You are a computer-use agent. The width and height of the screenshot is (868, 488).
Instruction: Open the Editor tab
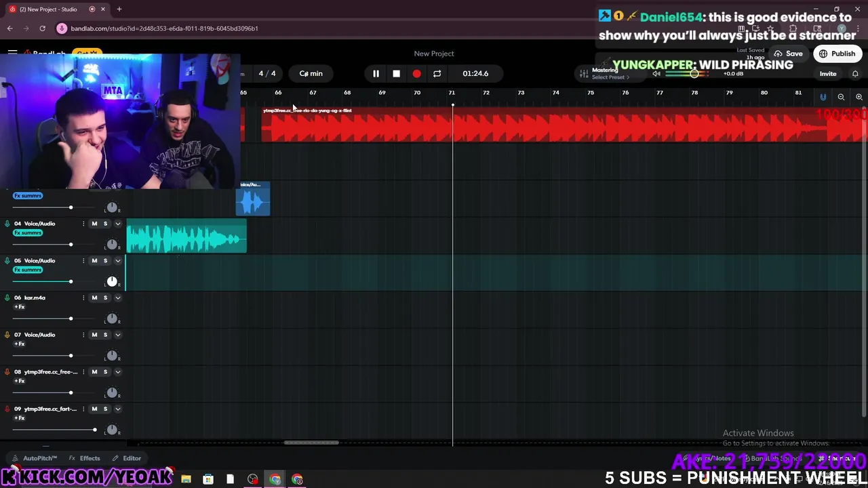pos(127,458)
